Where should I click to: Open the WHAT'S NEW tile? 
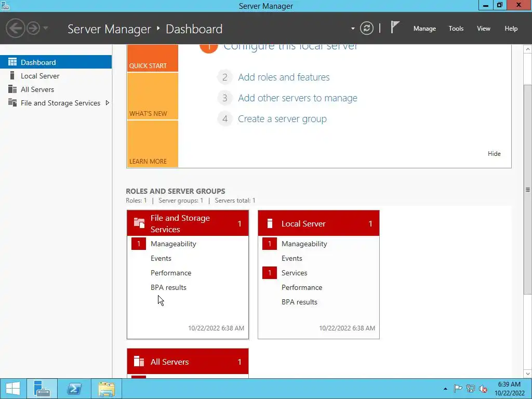[153, 96]
